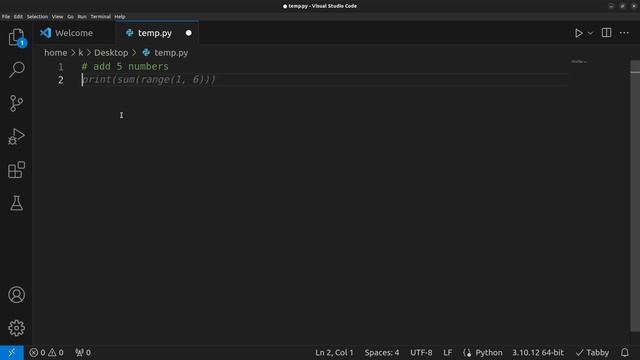Change end of line sequence LF
Screen dimensions: 640x360
pos(448,352)
